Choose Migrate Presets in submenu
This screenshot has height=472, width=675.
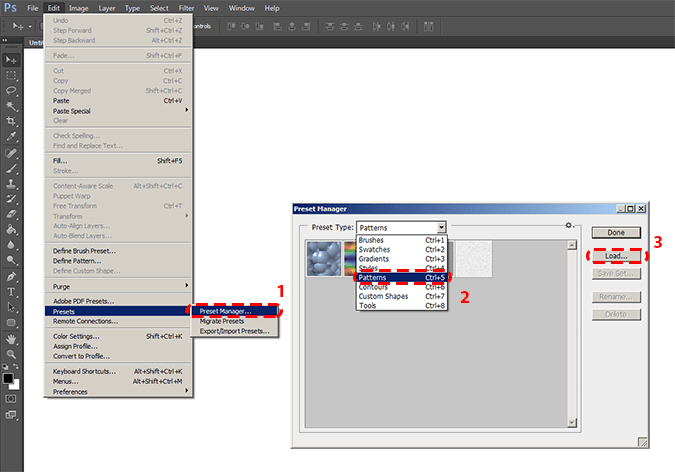tap(235, 321)
